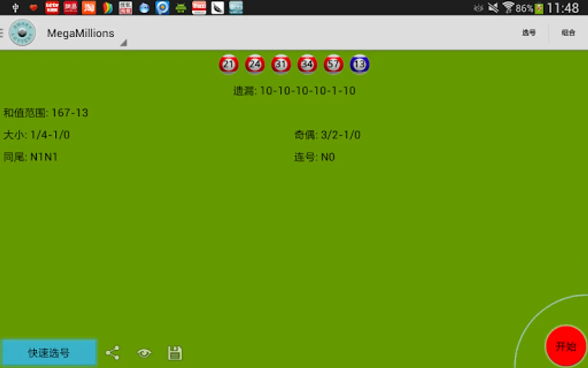Open the navigation drawer handle
The image size is (588, 368).
click(x=2, y=33)
